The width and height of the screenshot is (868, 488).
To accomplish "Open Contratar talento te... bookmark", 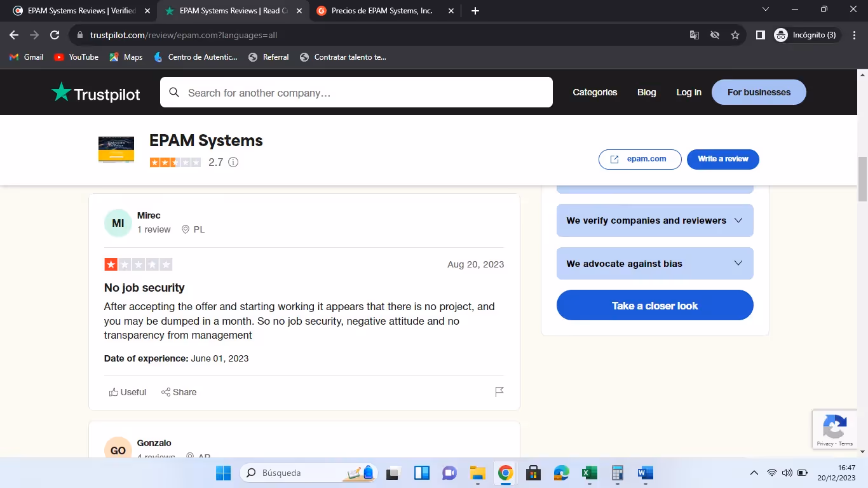I will point(343,57).
